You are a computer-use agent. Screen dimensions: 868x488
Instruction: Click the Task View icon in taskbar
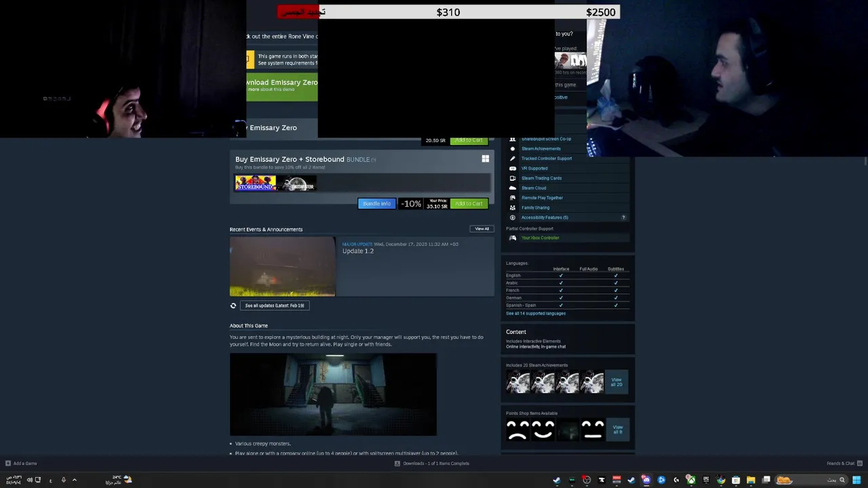pos(766,480)
